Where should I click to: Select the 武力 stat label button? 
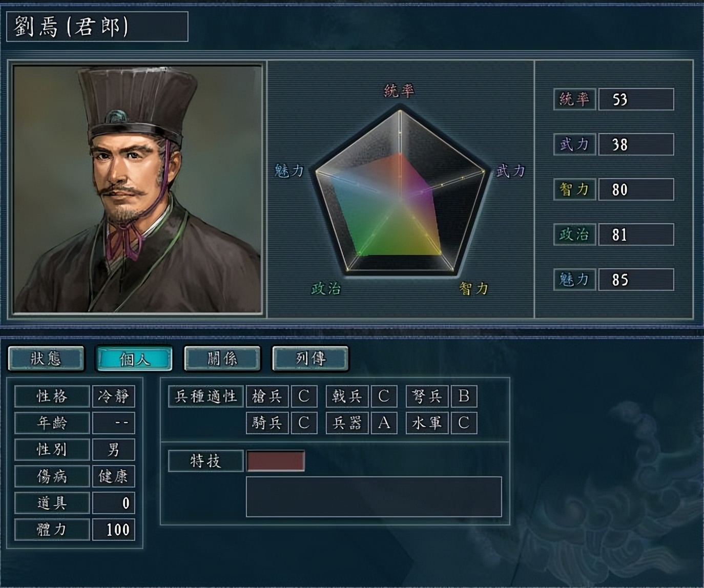(574, 144)
